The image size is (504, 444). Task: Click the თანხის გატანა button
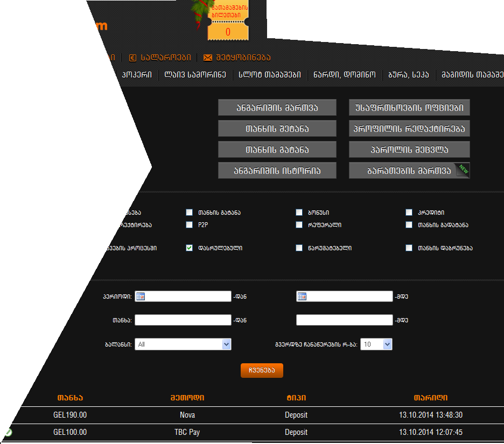(277, 150)
